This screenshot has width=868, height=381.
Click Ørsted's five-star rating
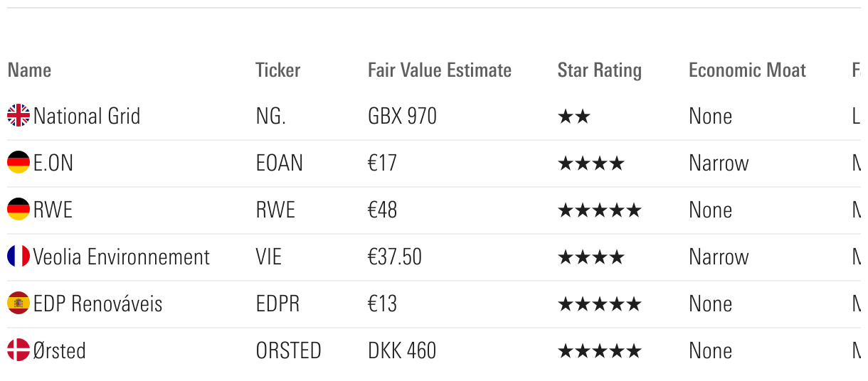[599, 351]
